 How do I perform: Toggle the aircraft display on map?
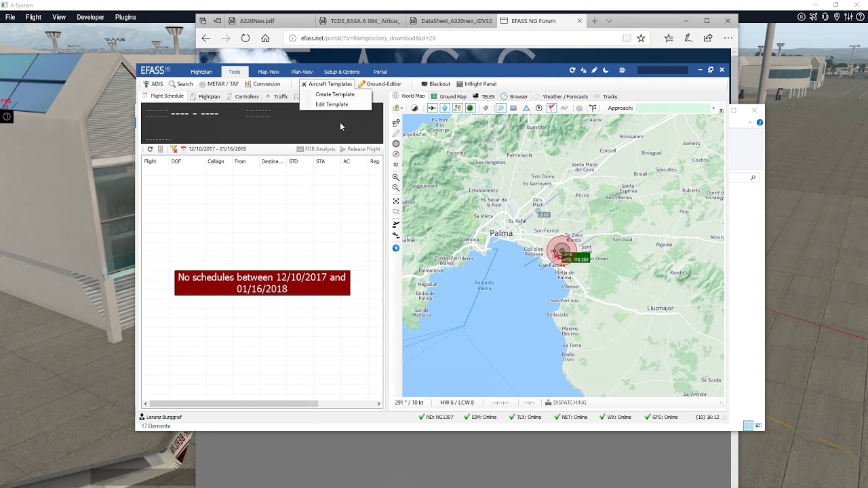pos(432,108)
